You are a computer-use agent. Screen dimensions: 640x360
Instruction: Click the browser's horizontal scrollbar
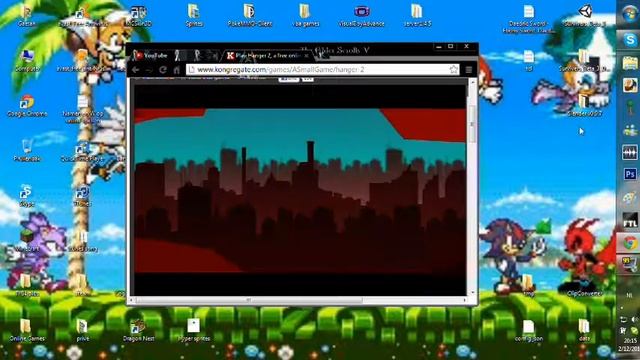point(249,300)
